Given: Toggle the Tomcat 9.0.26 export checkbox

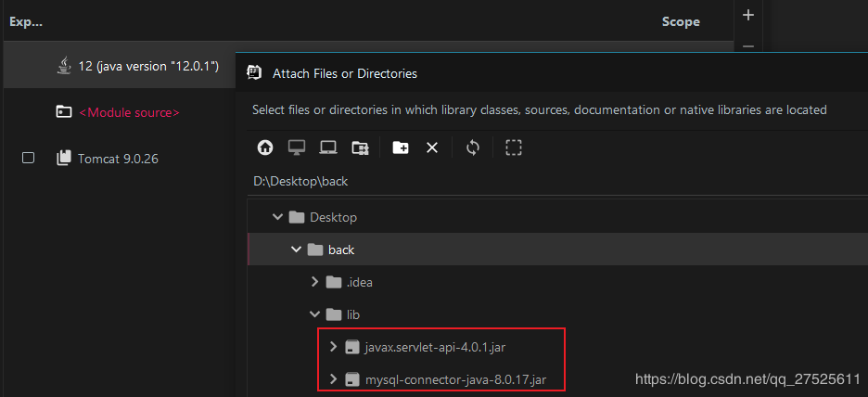Looking at the screenshot, I should [28, 158].
